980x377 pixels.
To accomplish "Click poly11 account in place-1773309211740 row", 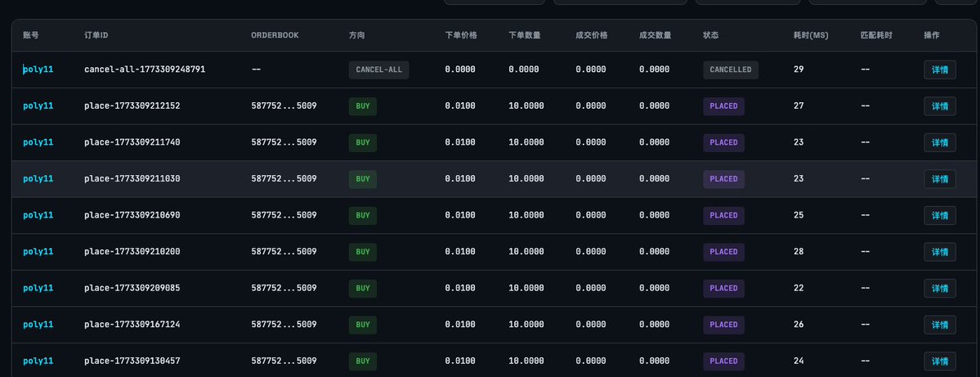I will pyautogui.click(x=38, y=142).
